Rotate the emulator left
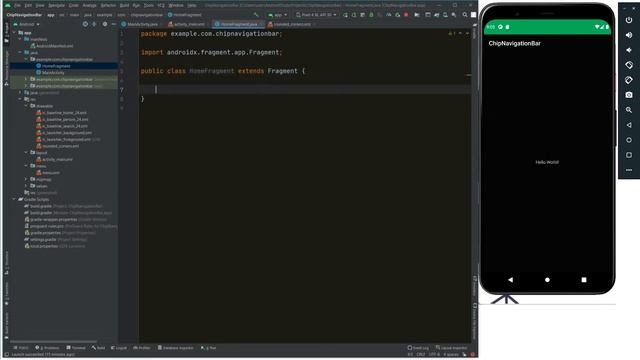The image size is (640, 360). click(629, 65)
